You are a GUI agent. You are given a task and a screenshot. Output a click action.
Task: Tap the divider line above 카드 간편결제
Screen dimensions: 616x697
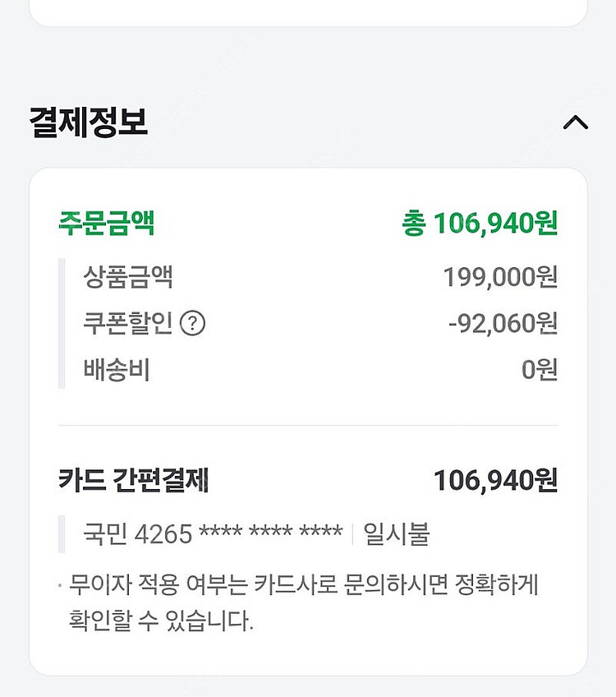(x=308, y=426)
